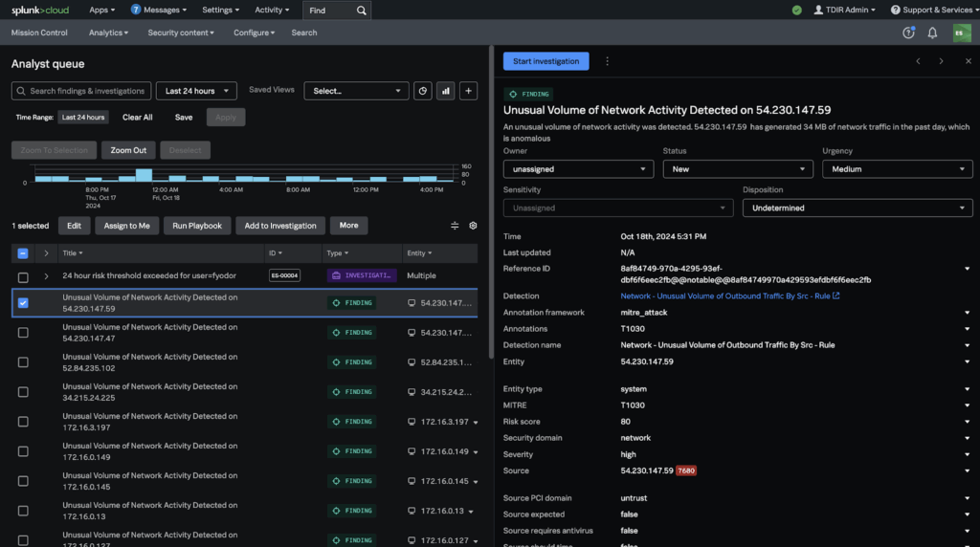Open the Urgency dropdown set to Medium
This screenshot has height=547, width=980.
tap(897, 169)
